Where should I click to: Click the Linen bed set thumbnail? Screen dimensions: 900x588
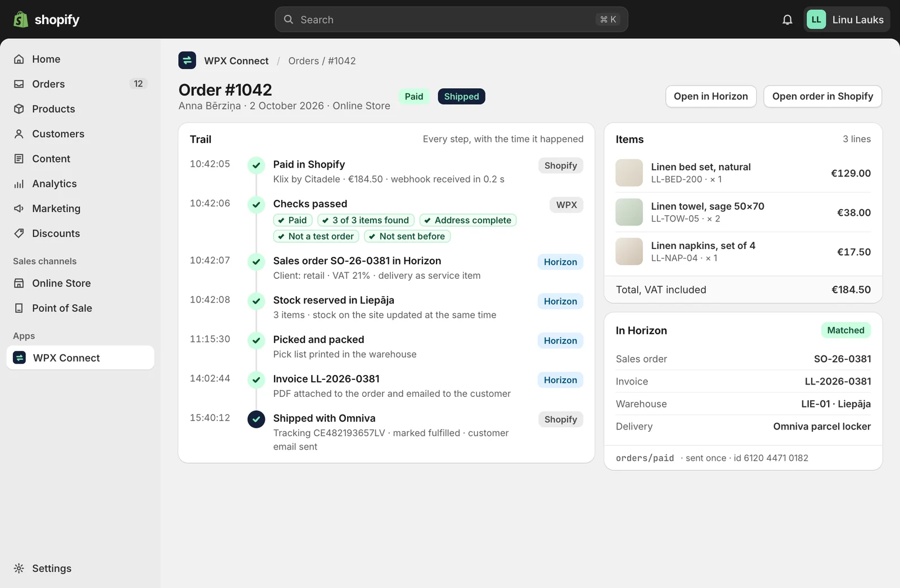[629, 173]
